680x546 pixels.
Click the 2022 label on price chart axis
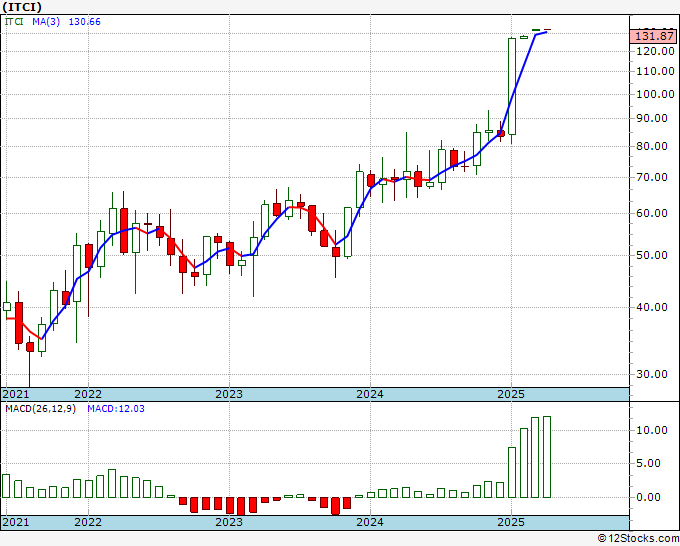tap(88, 394)
